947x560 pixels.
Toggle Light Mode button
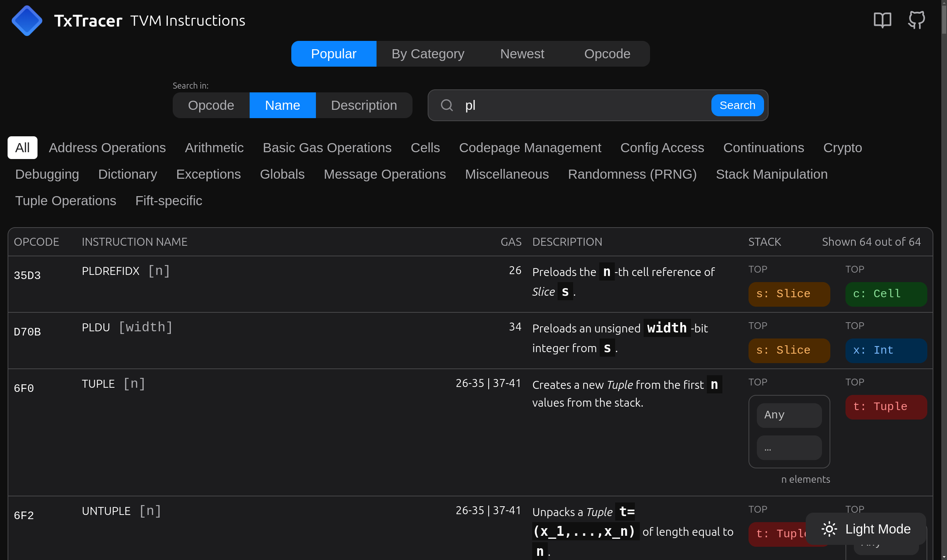tap(866, 529)
